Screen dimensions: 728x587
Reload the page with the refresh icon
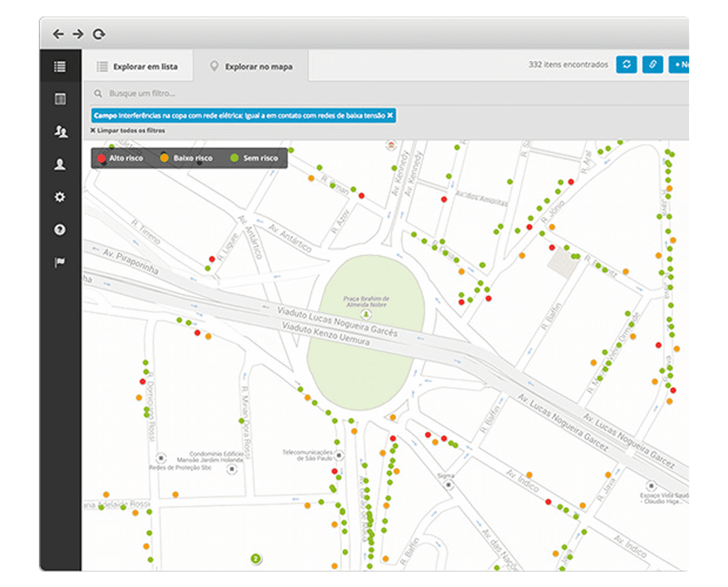[x=99, y=34]
